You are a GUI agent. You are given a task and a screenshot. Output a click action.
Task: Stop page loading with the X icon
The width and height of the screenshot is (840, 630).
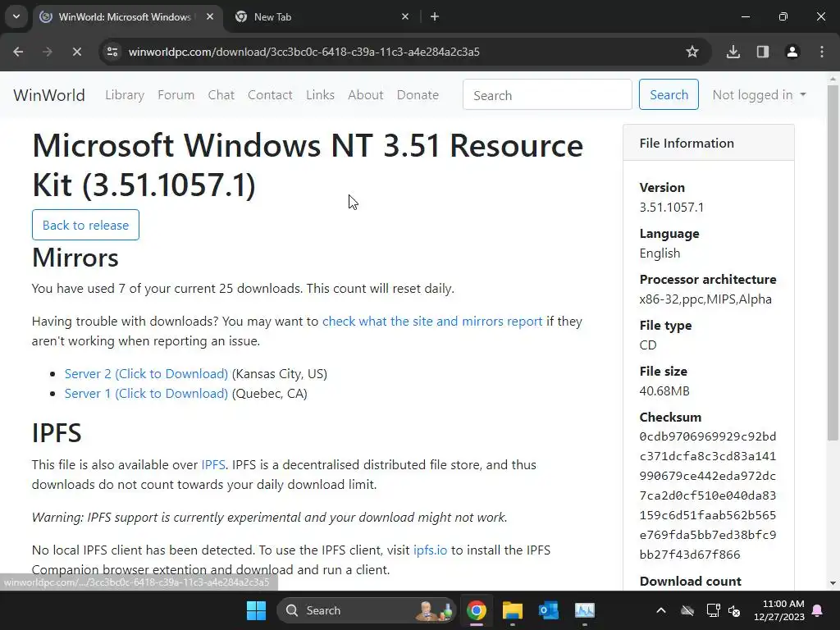(76, 52)
